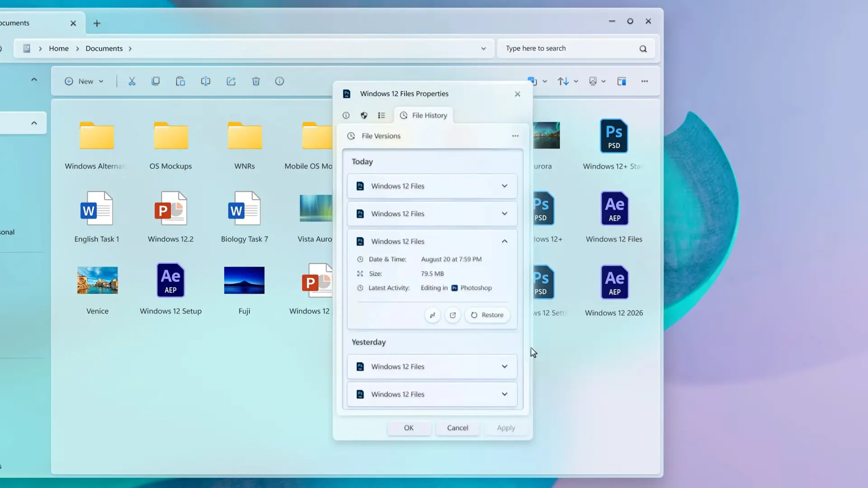Collapse the expanded Windows 12 Files version entry

[505, 241]
